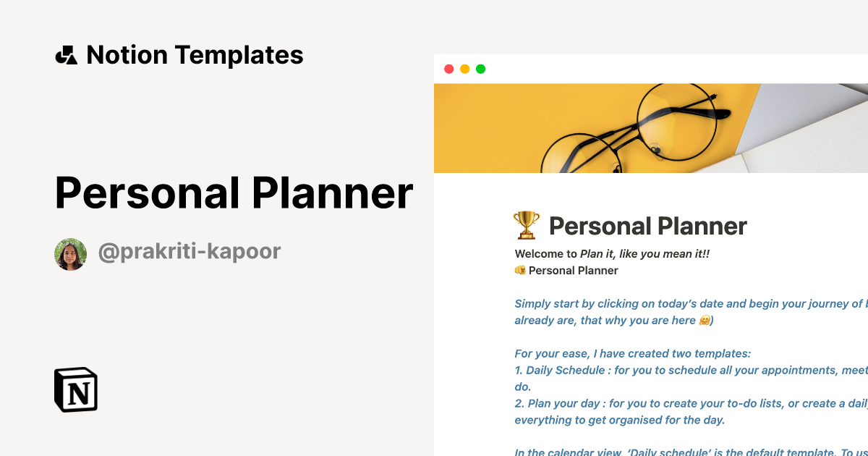Viewport: 868px width, 456px height.
Task: Click the green maximize window dot
Action: pyautogui.click(x=480, y=69)
